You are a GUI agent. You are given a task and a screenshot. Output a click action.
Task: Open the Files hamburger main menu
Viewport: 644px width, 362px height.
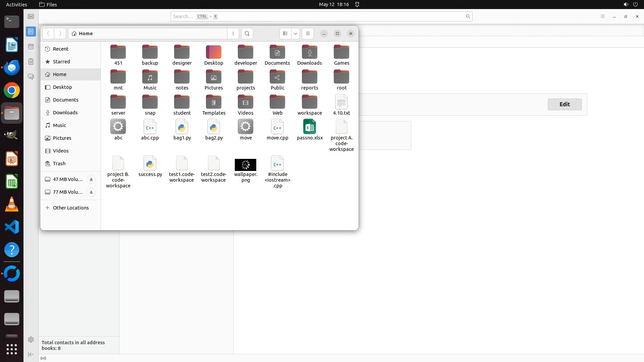coord(308,34)
